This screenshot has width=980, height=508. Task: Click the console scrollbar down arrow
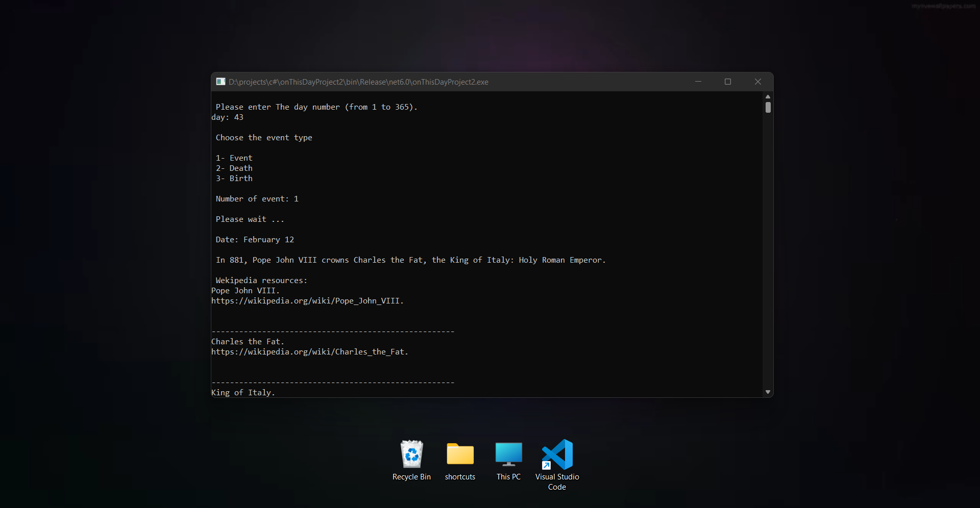coord(768,392)
